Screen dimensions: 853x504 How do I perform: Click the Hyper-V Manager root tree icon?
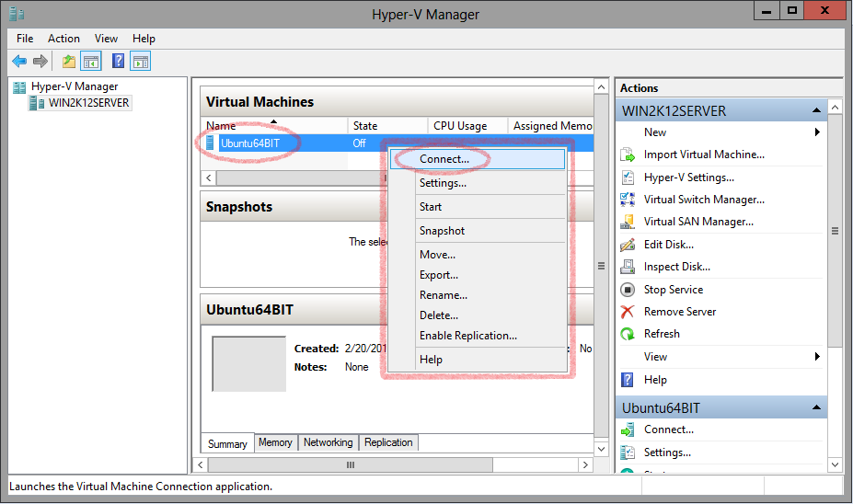pyautogui.click(x=19, y=87)
